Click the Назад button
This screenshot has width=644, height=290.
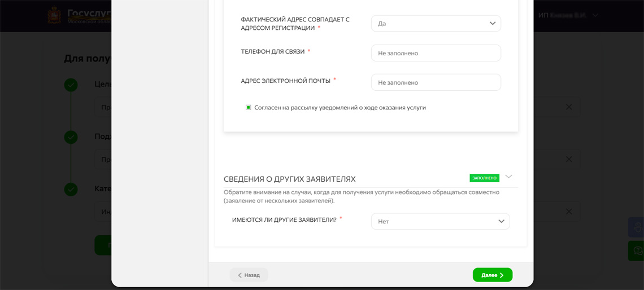[249, 275]
